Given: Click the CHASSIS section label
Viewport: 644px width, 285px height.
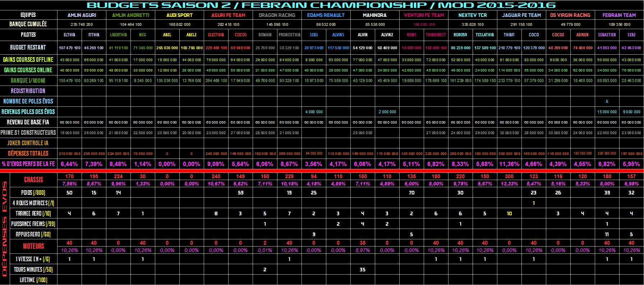Looking at the screenshot, I should (33, 180).
